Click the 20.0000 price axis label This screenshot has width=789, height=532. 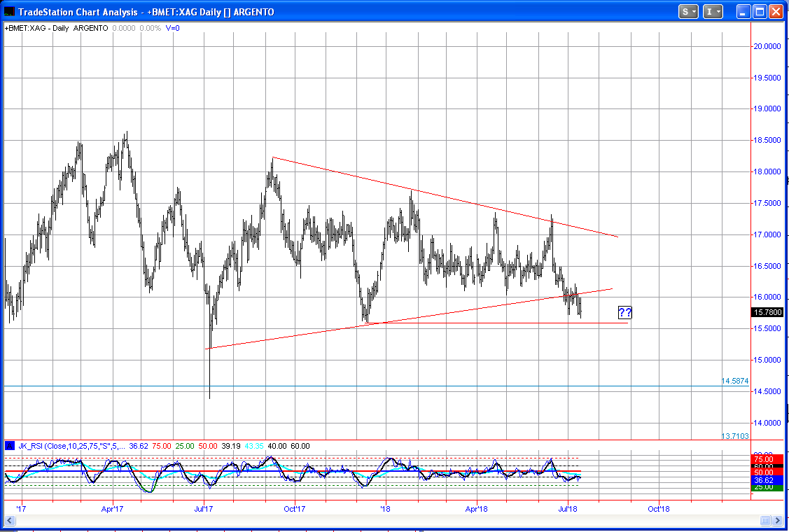point(767,46)
